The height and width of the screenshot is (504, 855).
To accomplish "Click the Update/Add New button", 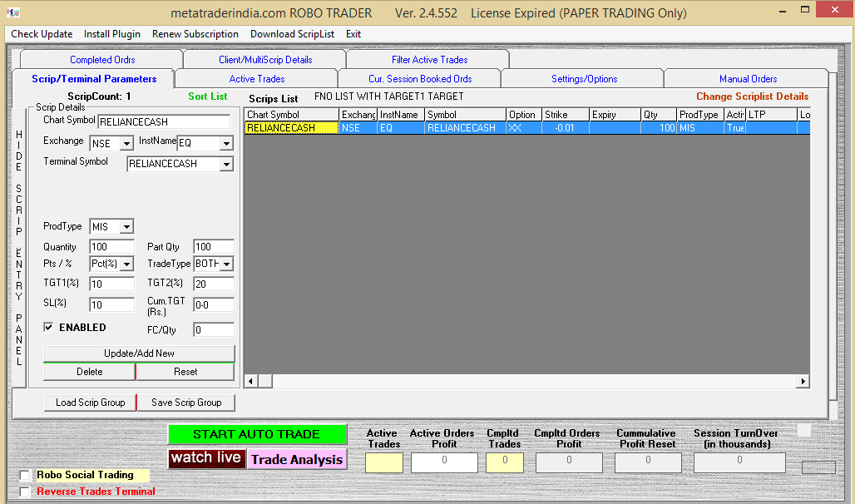I will pos(139,353).
